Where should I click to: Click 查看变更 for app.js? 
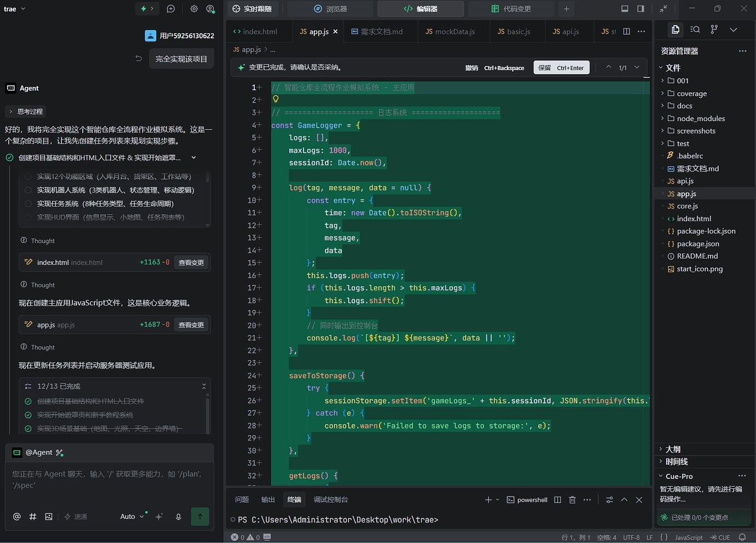pos(191,325)
